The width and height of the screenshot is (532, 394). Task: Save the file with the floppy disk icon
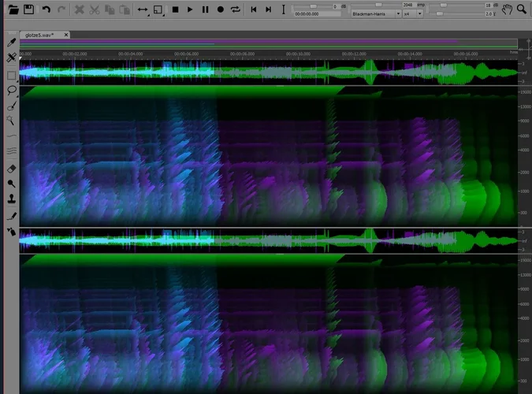pos(28,9)
